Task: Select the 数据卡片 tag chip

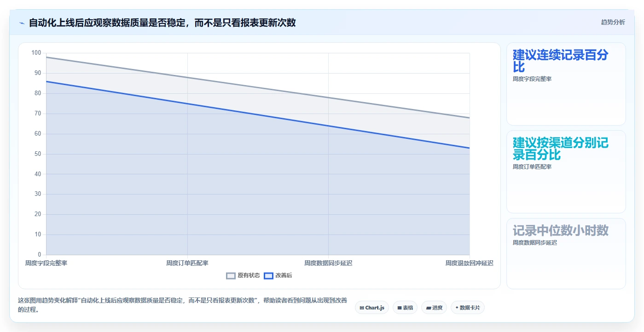Action: [468, 308]
